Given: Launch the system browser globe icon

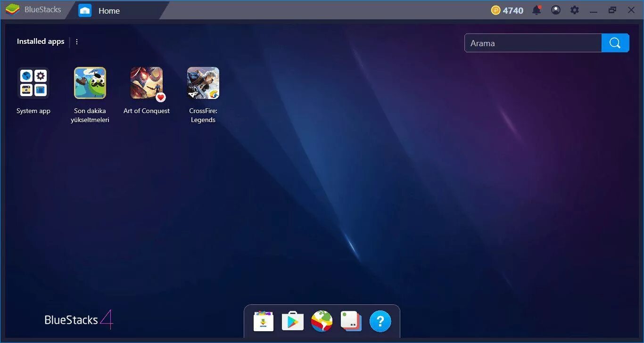Looking at the screenshot, I should 322,321.
